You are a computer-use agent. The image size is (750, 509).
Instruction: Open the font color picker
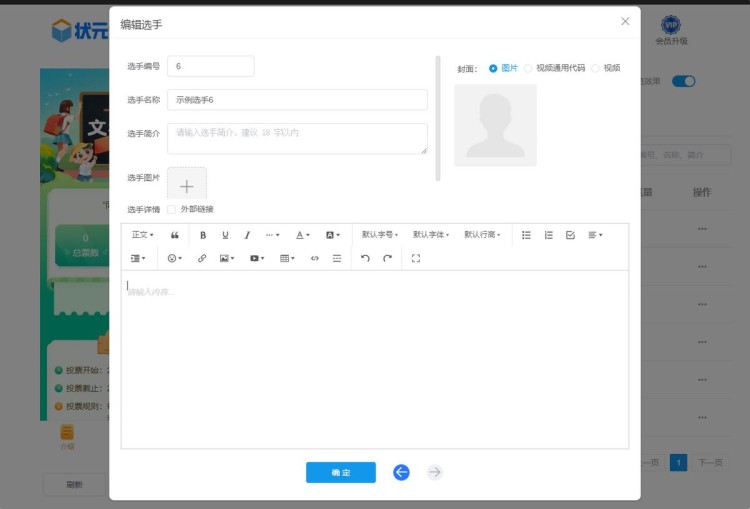302,235
